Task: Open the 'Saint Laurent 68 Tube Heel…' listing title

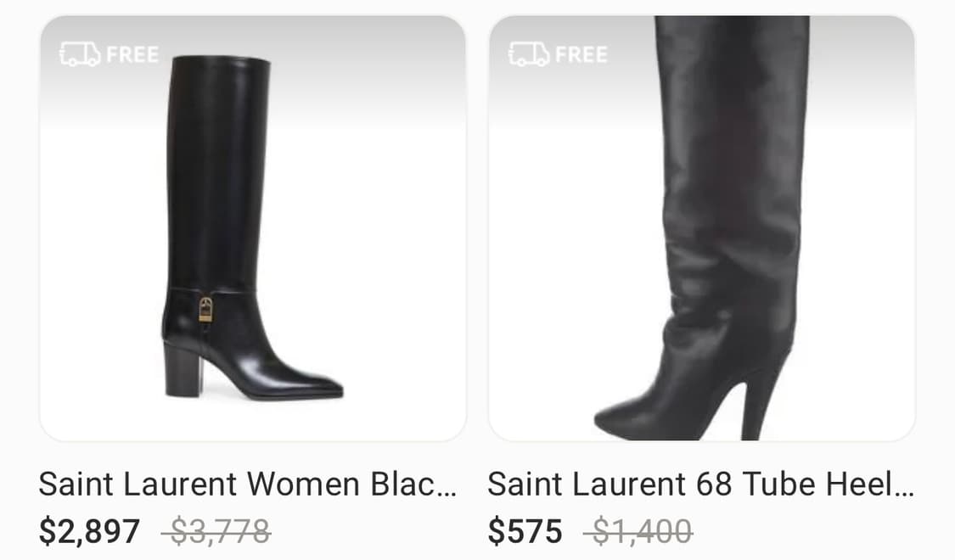Action: pyautogui.click(x=700, y=484)
